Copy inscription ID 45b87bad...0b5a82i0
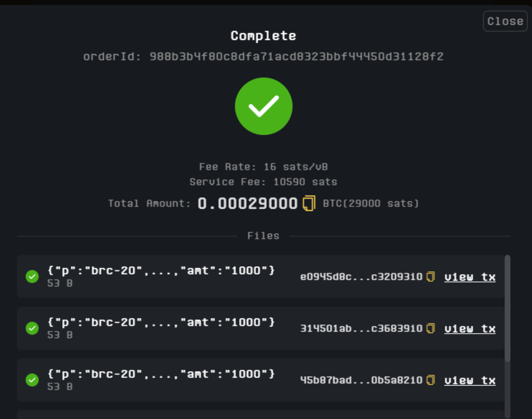The image size is (532, 419). (430, 380)
